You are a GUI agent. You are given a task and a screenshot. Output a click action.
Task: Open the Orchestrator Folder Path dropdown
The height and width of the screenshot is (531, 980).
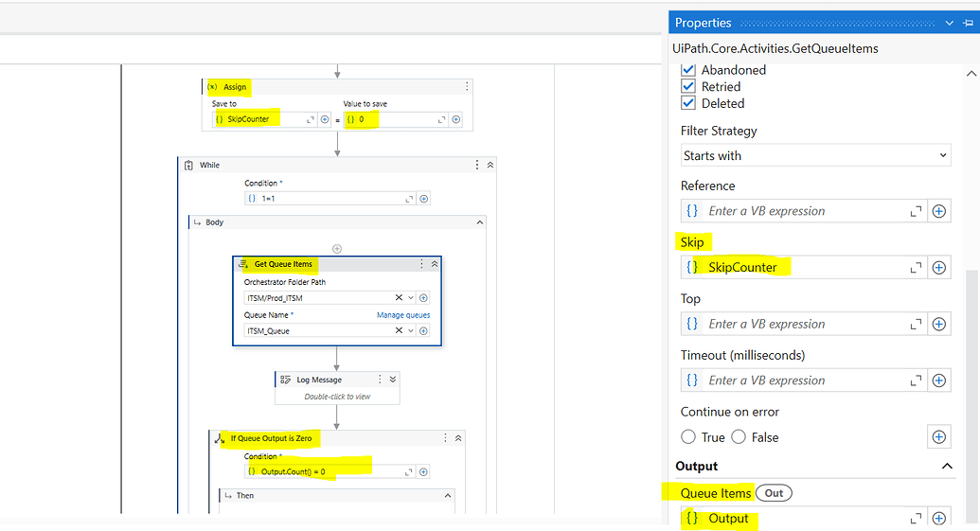[x=411, y=298]
